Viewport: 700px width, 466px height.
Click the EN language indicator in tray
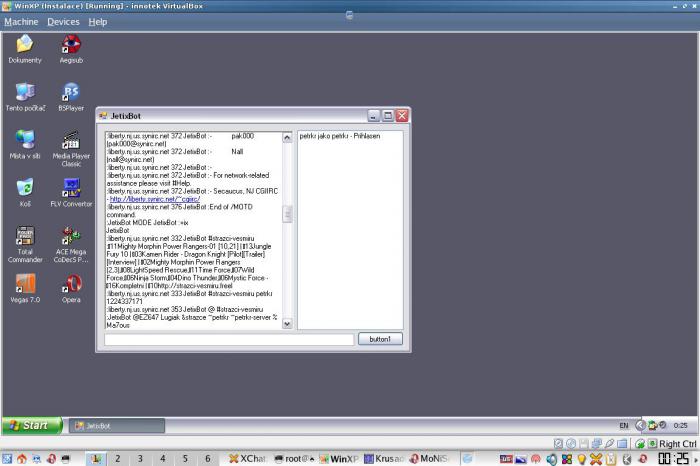coord(624,426)
